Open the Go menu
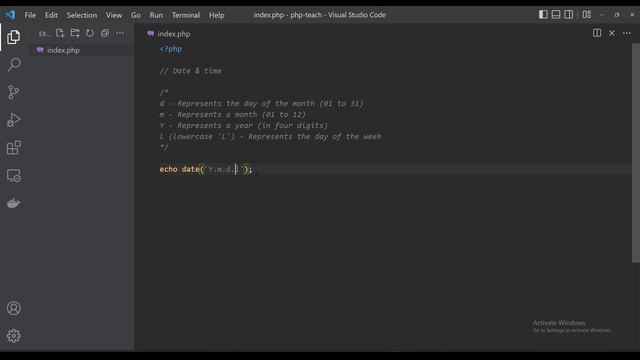 (x=136, y=15)
